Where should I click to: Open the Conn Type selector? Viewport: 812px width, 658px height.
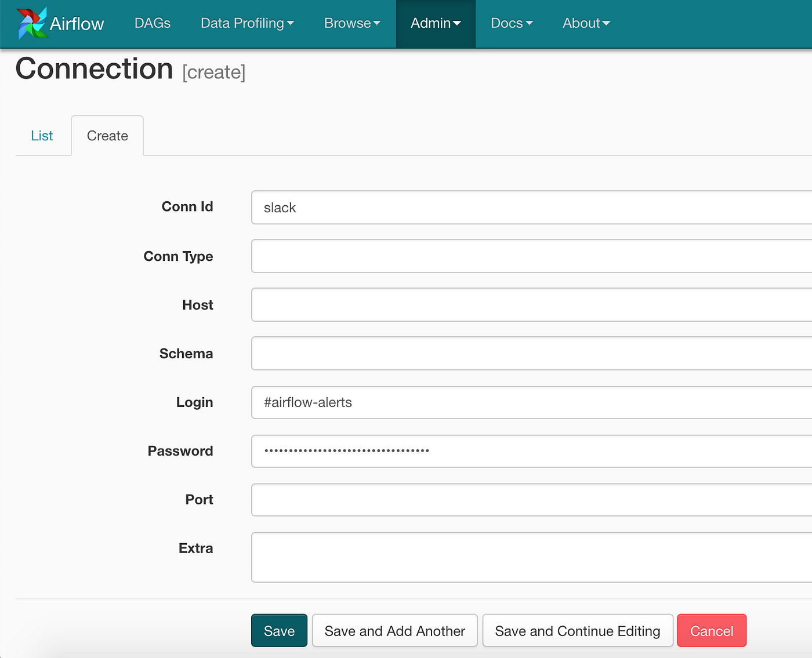531,256
